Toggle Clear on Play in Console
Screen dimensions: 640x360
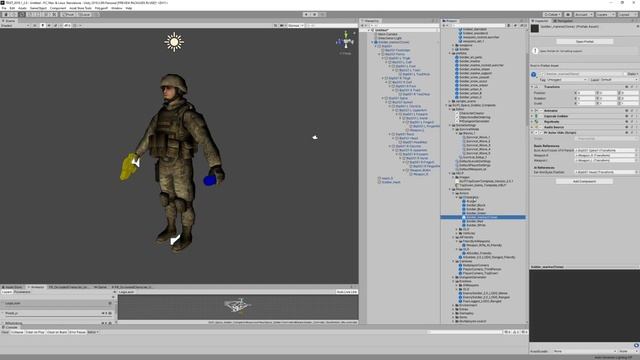coord(35,332)
